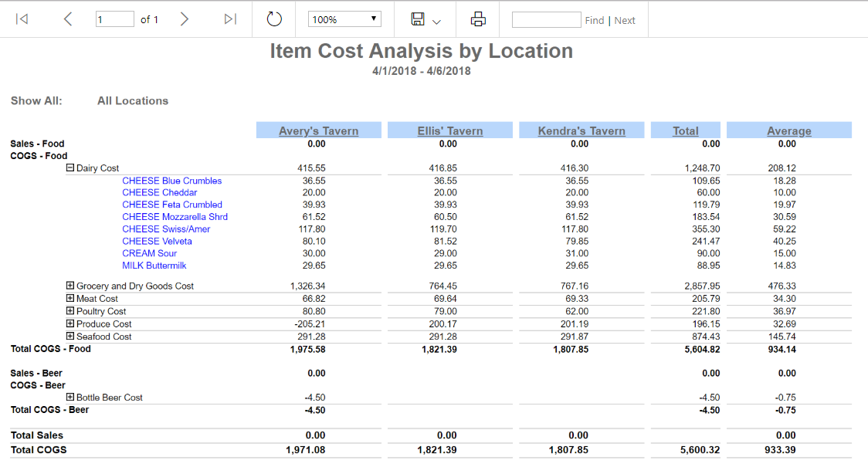Click grand Total COGS value 5,600.32
The width and height of the screenshot is (868, 474).
tap(700, 450)
